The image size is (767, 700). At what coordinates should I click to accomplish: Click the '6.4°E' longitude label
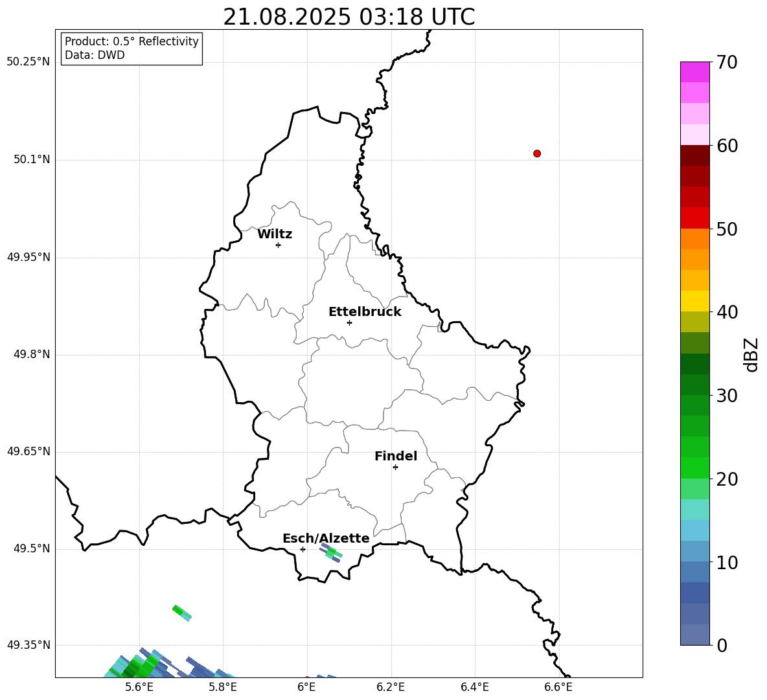(x=474, y=687)
